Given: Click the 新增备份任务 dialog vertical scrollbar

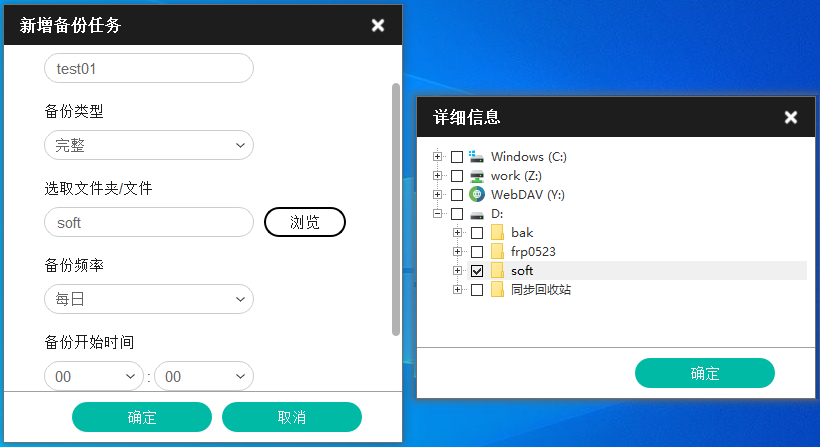Looking at the screenshot, I should [396, 209].
